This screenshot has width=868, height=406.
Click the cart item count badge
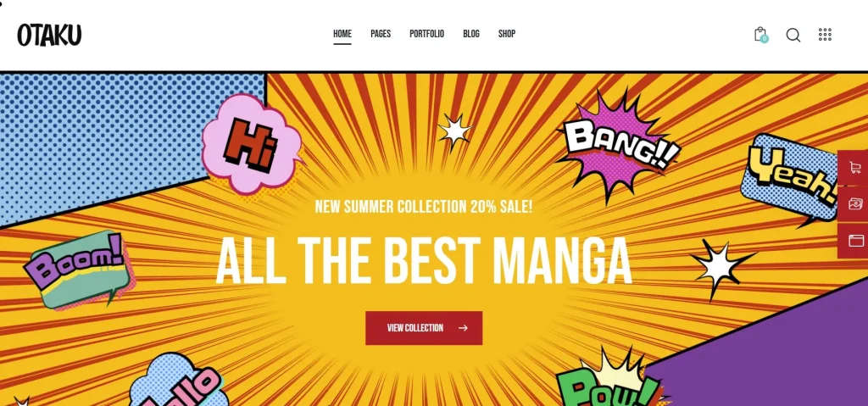[765, 39]
